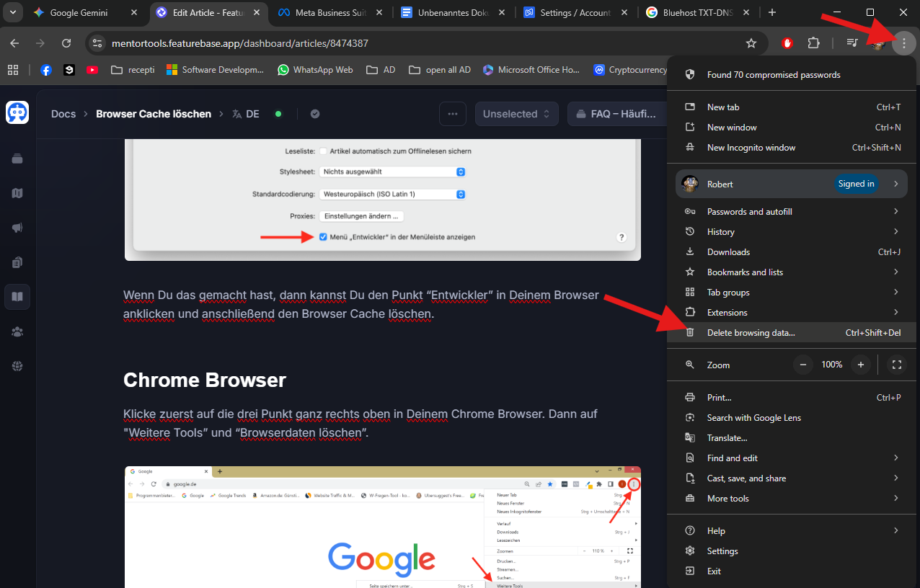Open the map icon in left sidebar
920x588 pixels.
(17, 193)
